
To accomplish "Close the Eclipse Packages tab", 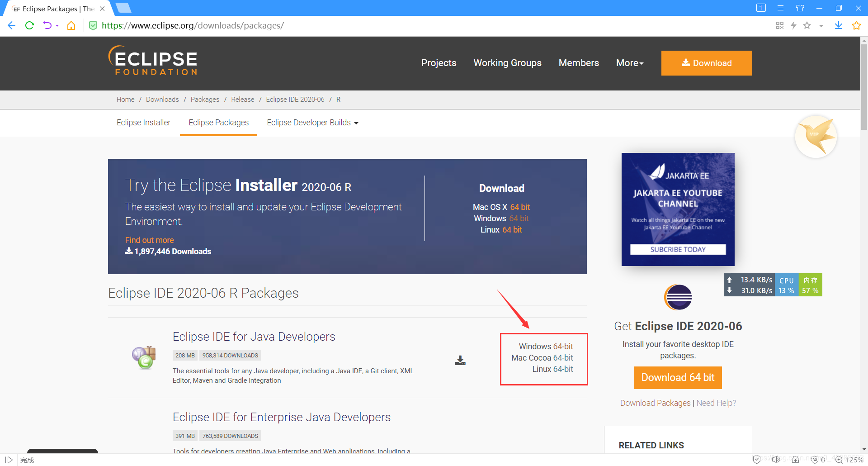I will pyautogui.click(x=102, y=9).
